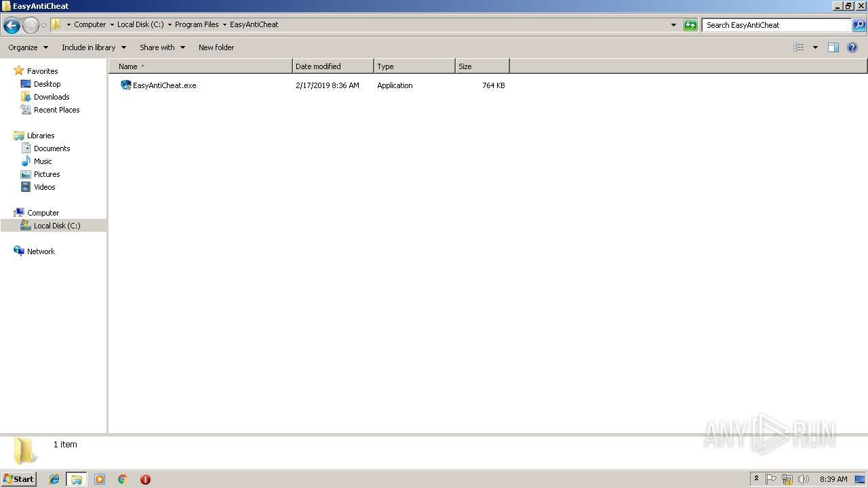Open the Documents library
The width and height of the screenshot is (868, 488).
[52, 148]
